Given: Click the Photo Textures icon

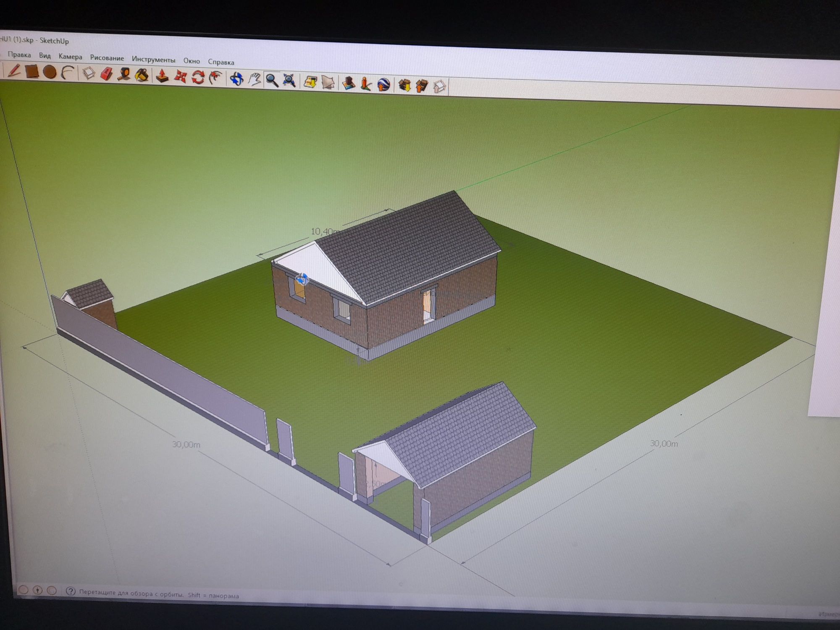Looking at the screenshot, I should coord(366,84).
